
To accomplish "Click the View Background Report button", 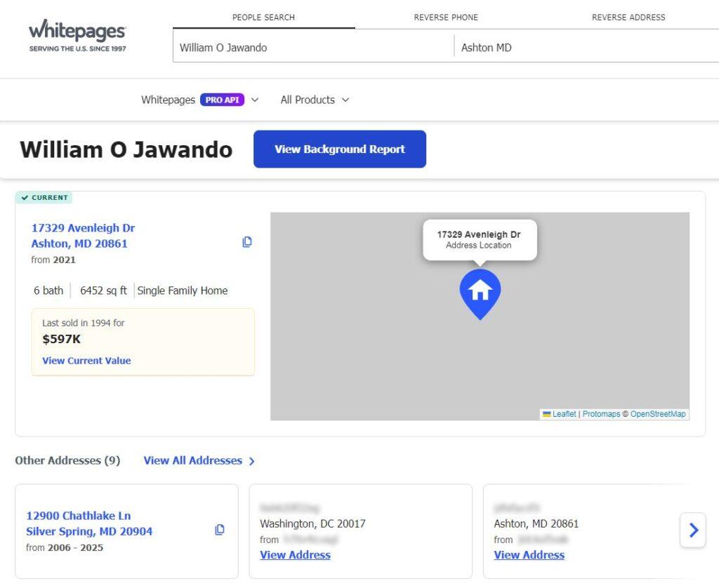I will [340, 149].
